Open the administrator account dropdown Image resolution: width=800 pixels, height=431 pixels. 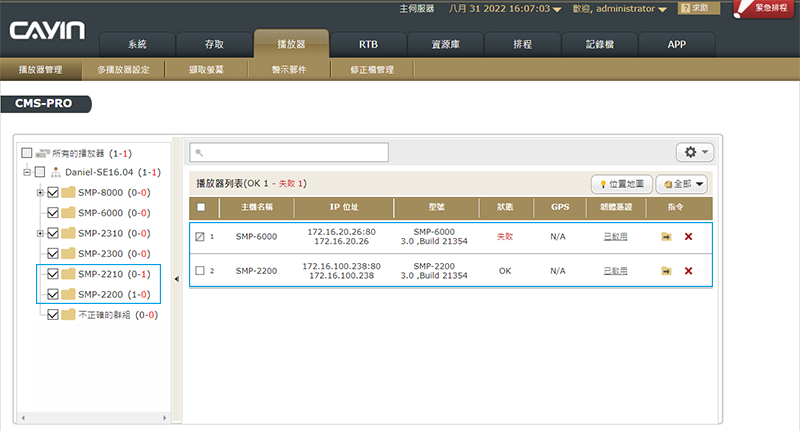point(663,8)
